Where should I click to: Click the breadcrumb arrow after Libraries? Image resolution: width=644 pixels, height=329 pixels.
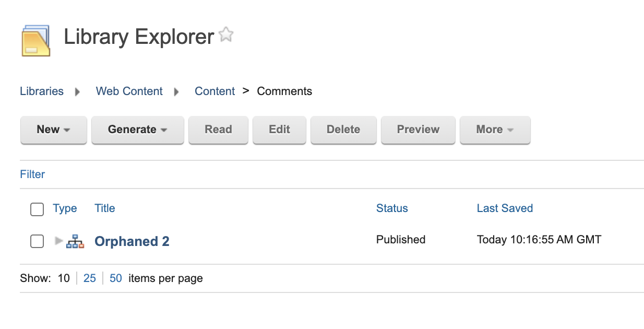[77, 91]
